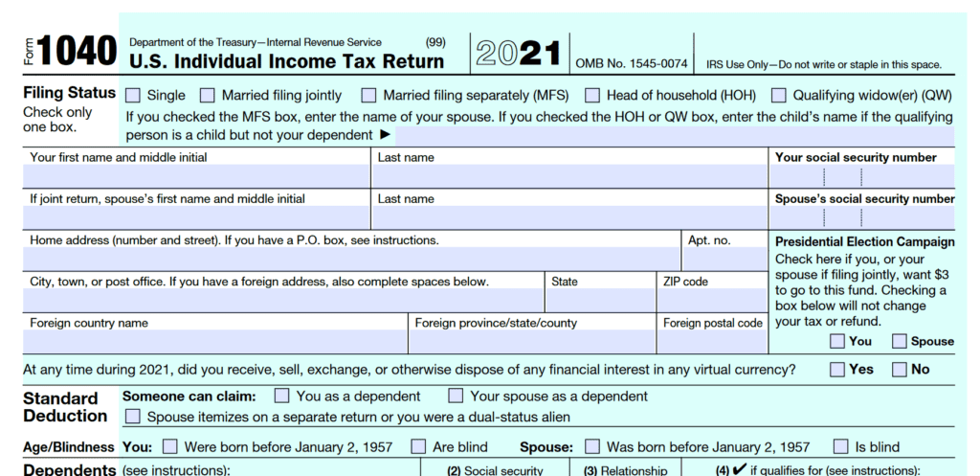Click the Foreign postal code field
The height and width of the screenshot is (476, 980).
click(x=712, y=342)
